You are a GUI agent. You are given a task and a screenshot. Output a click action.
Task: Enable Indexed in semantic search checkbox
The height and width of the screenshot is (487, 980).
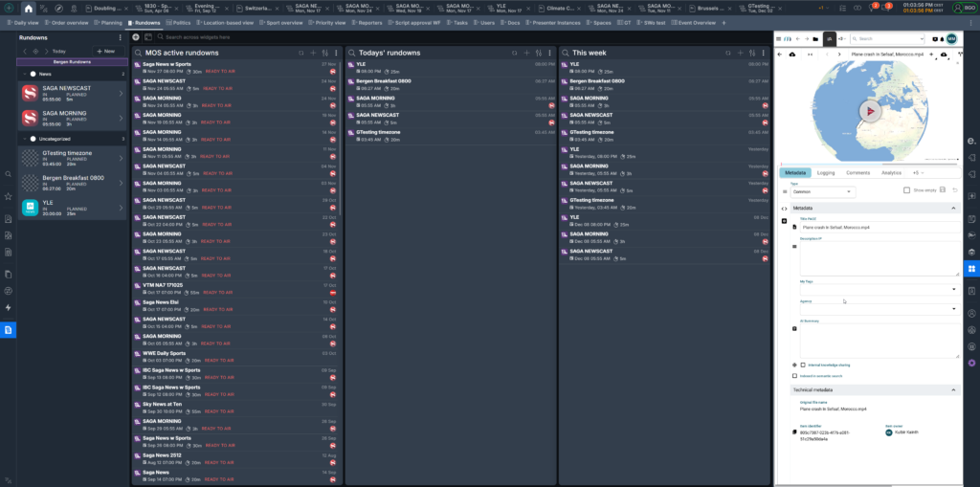[794, 376]
